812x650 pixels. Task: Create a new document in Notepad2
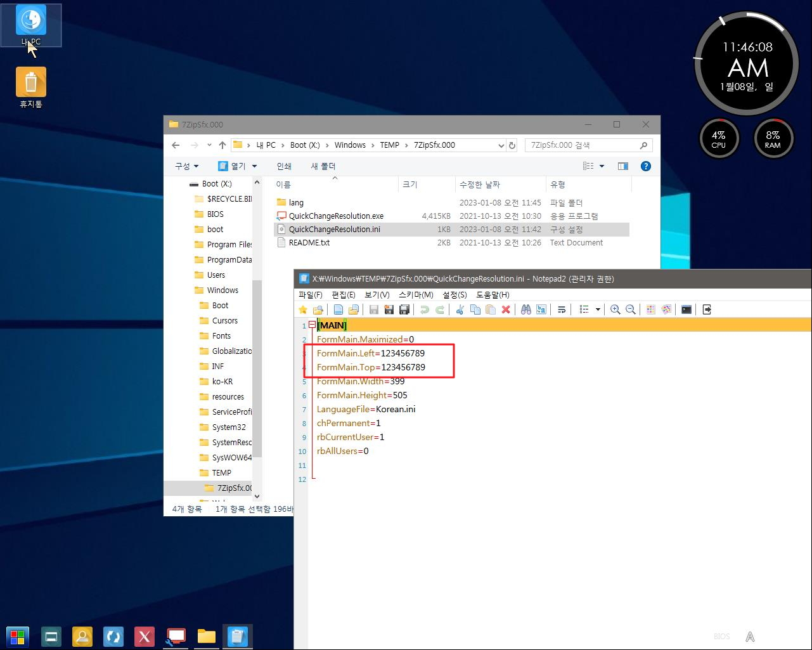338,309
